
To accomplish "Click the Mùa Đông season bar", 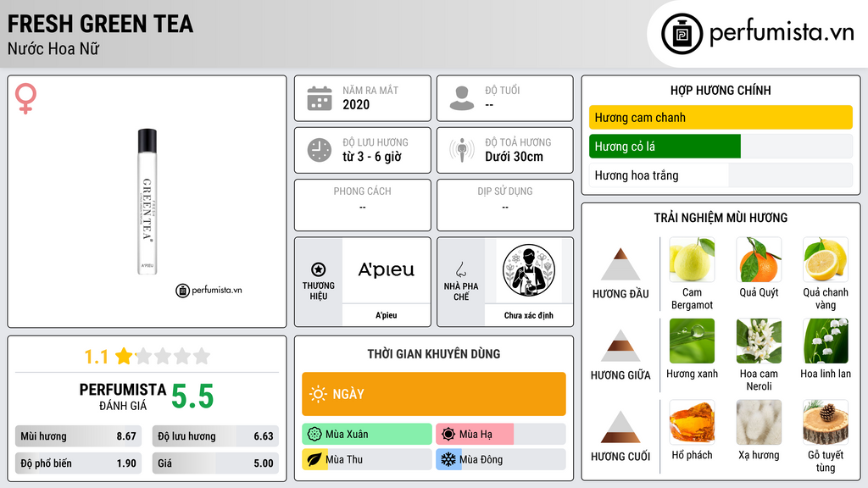I will point(501,459).
